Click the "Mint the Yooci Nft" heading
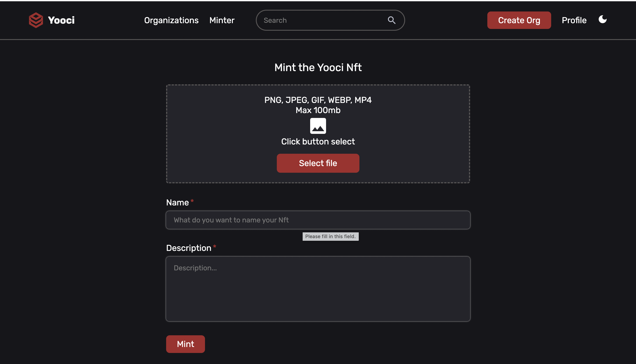This screenshot has height=364, width=636. point(318,68)
